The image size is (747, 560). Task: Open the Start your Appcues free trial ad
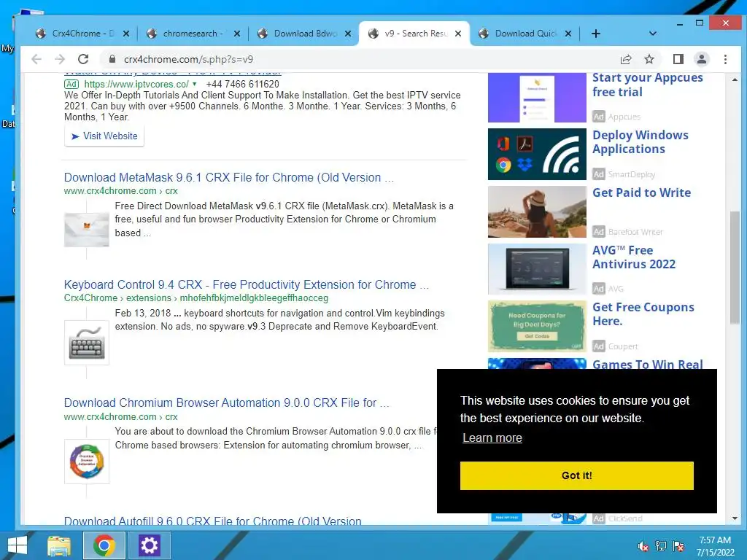(x=648, y=85)
